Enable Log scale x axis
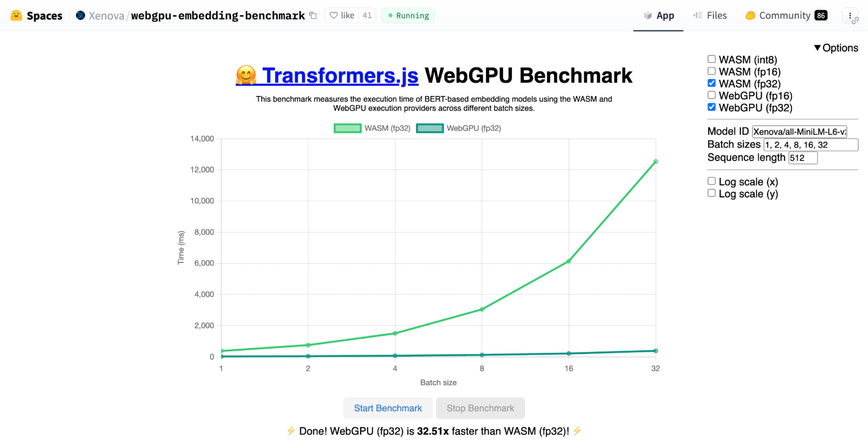Image resolution: width=868 pixels, height=440 pixels. (x=711, y=181)
